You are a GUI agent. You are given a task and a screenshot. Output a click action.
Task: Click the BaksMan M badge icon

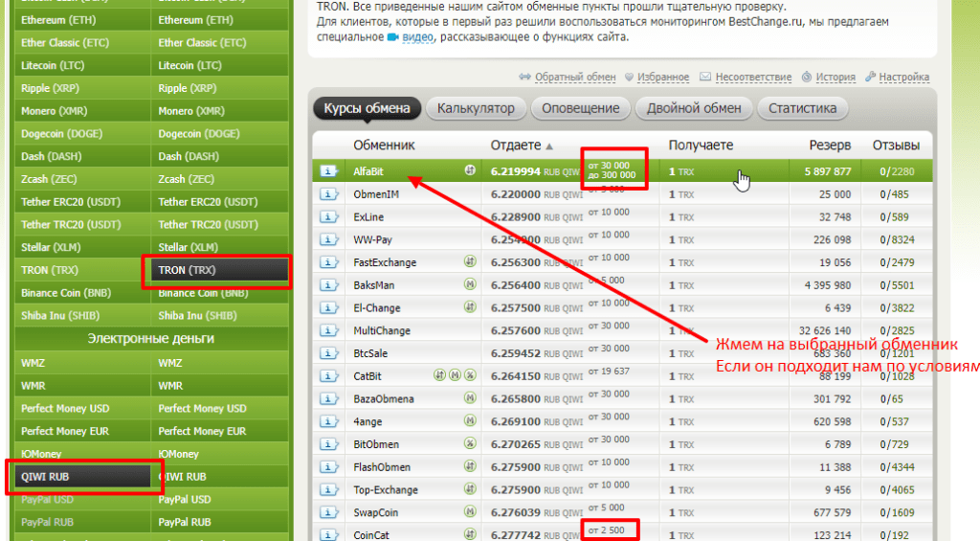tap(470, 284)
